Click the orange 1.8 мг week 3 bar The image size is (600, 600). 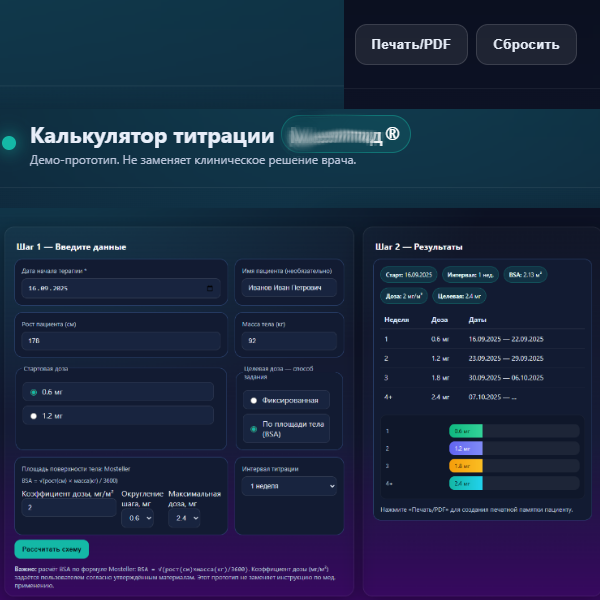[x=465, y=466]
